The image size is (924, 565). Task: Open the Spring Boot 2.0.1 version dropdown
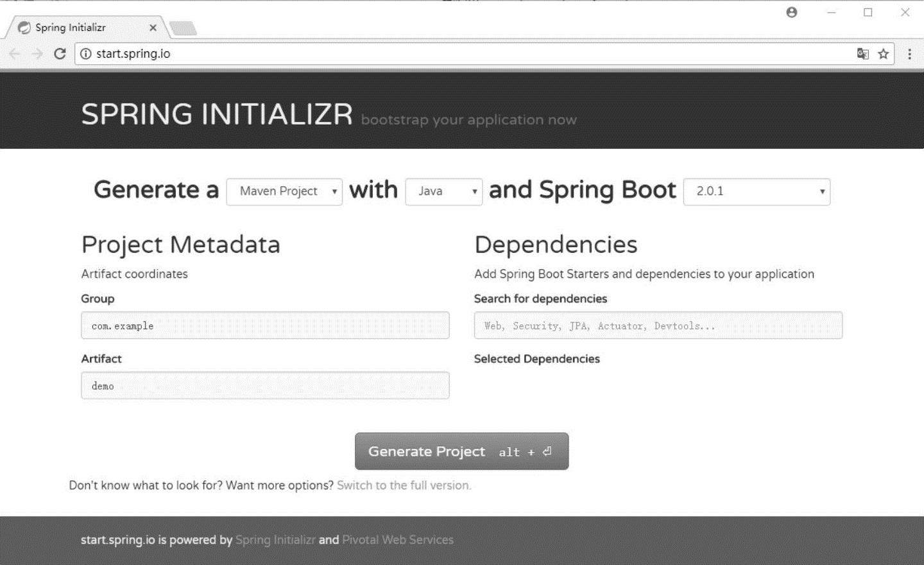point(757,191)
